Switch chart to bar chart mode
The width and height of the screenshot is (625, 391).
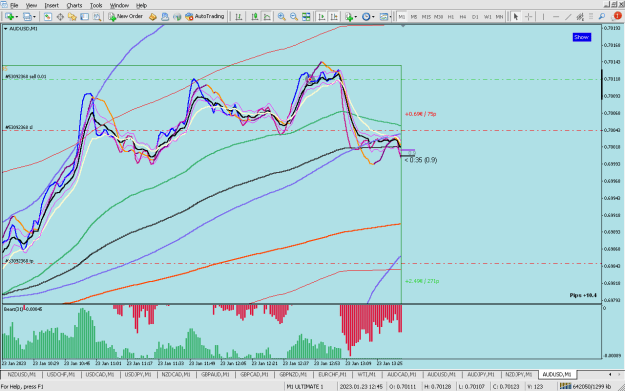pos(238,17)
